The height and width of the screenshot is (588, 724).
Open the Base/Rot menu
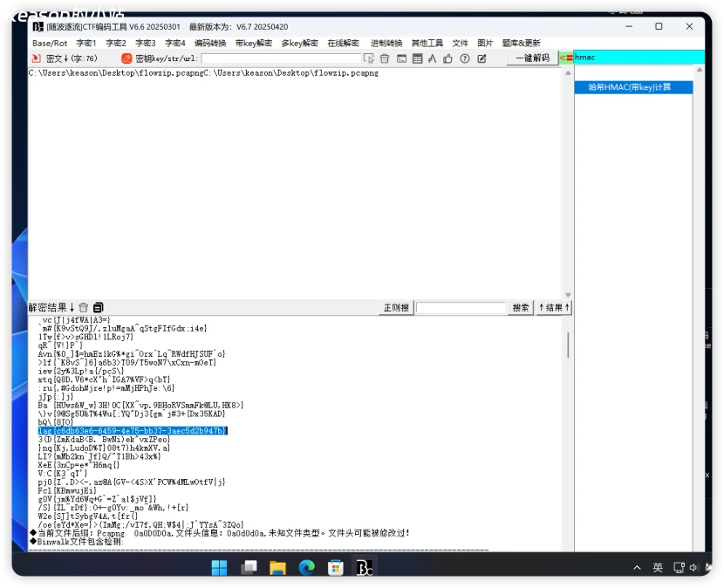tap(50, 43)
